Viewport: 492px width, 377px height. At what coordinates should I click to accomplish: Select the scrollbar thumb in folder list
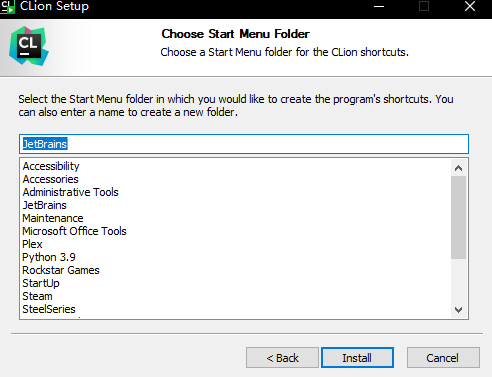(458, 217)
